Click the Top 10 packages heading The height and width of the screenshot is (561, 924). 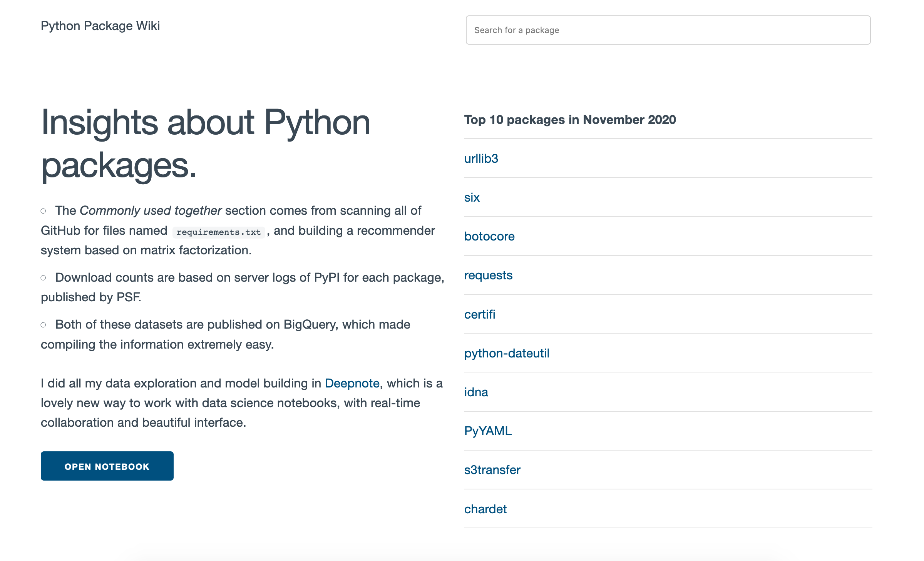coord(570,120)
